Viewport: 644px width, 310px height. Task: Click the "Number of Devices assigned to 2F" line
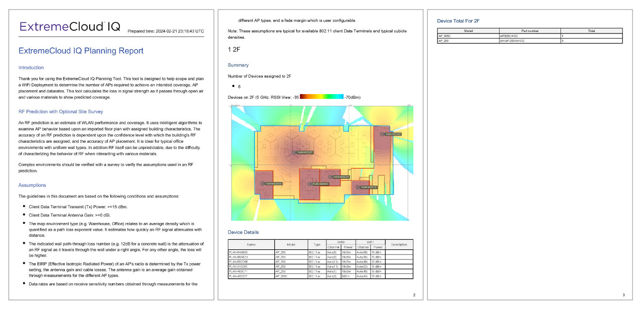(x=260, y=76)
